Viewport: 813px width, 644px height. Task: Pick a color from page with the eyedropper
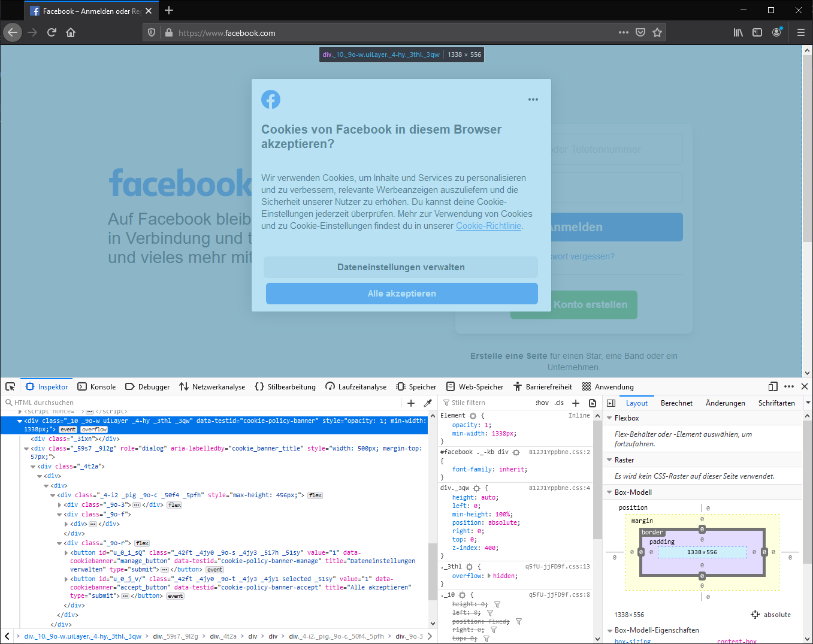(x=428, y=403)
